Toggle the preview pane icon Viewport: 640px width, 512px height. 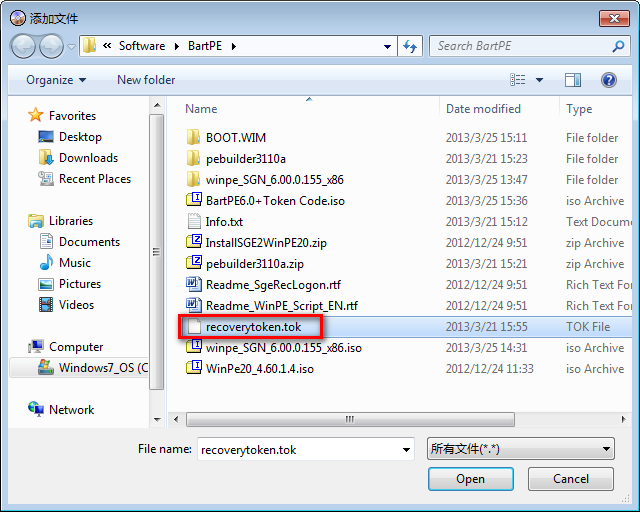coord(572,80)
